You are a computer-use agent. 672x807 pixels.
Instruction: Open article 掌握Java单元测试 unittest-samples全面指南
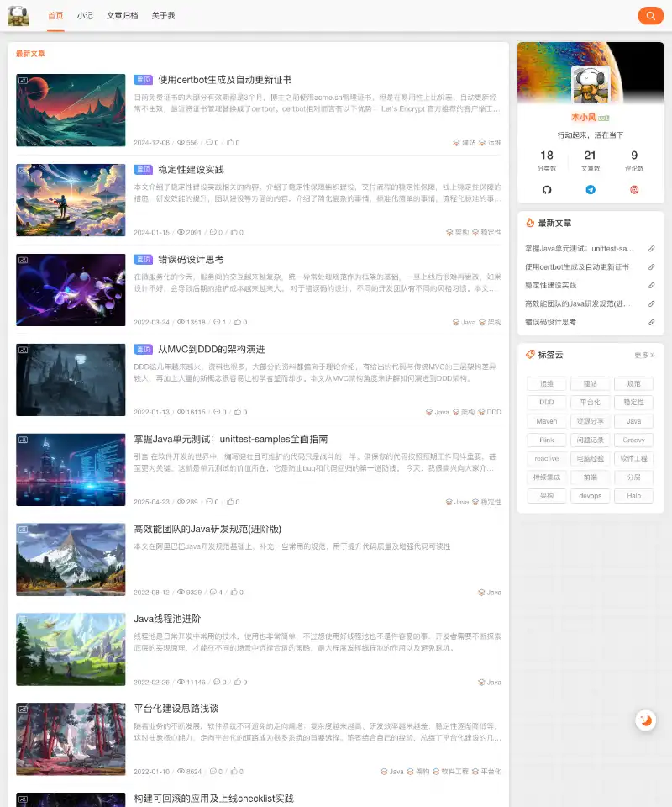(x=231, y=440)
